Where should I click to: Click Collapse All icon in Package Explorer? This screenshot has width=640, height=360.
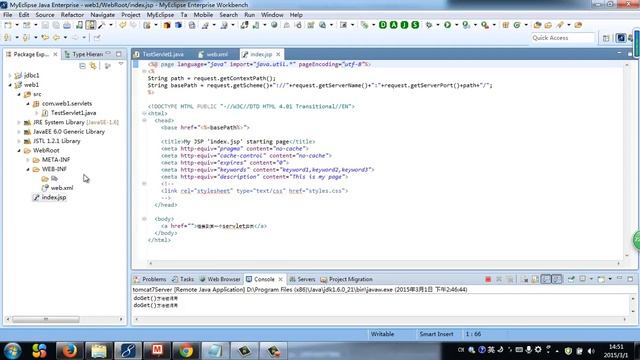pos(82,66)
